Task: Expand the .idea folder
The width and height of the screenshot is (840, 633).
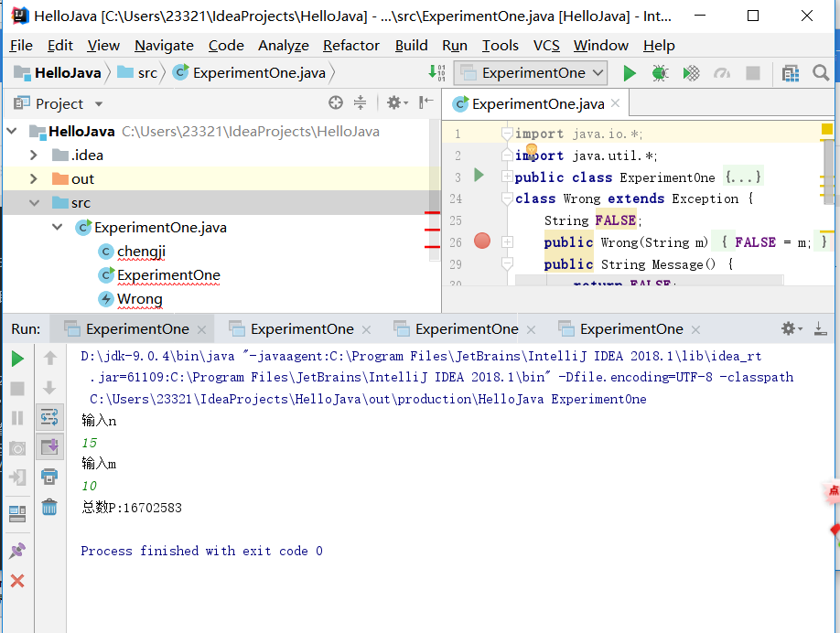Action: pos(34,156)
